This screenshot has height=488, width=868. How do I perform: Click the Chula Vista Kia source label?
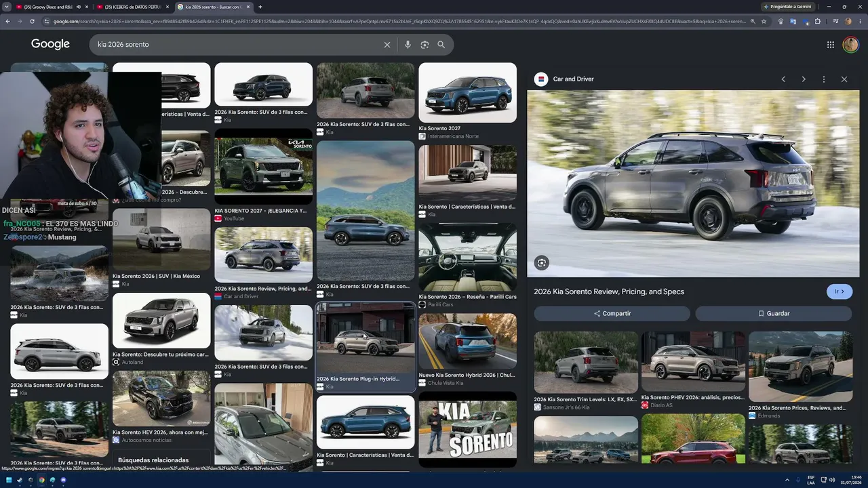(x=446, y=383)
